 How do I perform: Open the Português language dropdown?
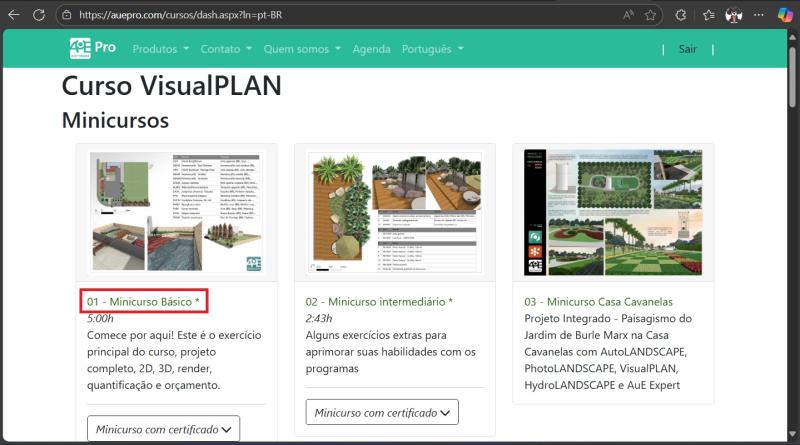point(433,49)
